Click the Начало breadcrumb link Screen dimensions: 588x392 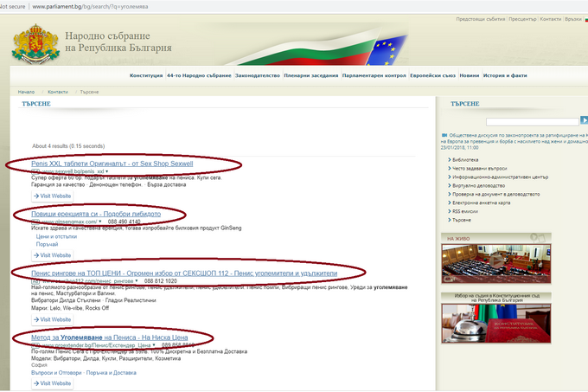[x=27, y=91]
